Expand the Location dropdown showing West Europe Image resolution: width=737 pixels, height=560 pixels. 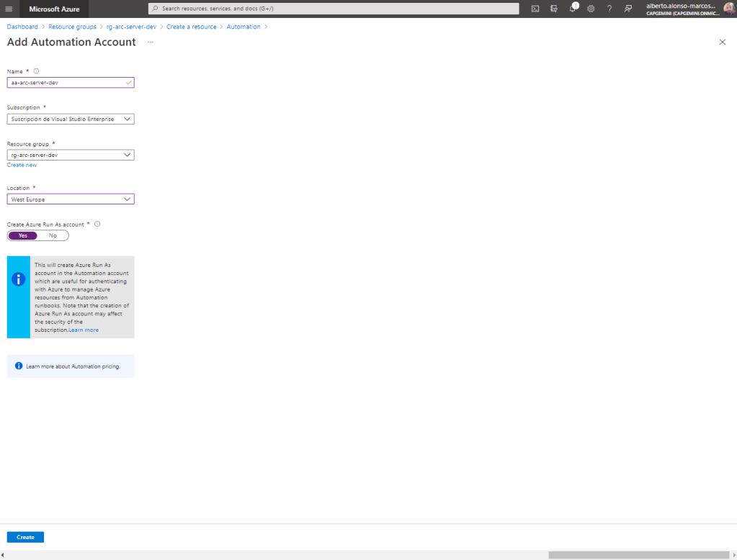[x=71, y=199]
